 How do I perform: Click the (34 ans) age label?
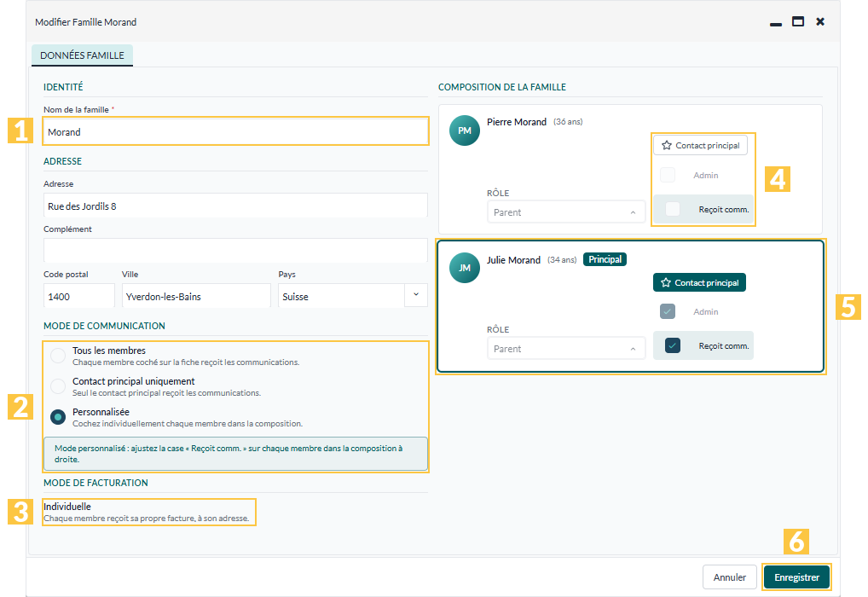pos(562,260)
